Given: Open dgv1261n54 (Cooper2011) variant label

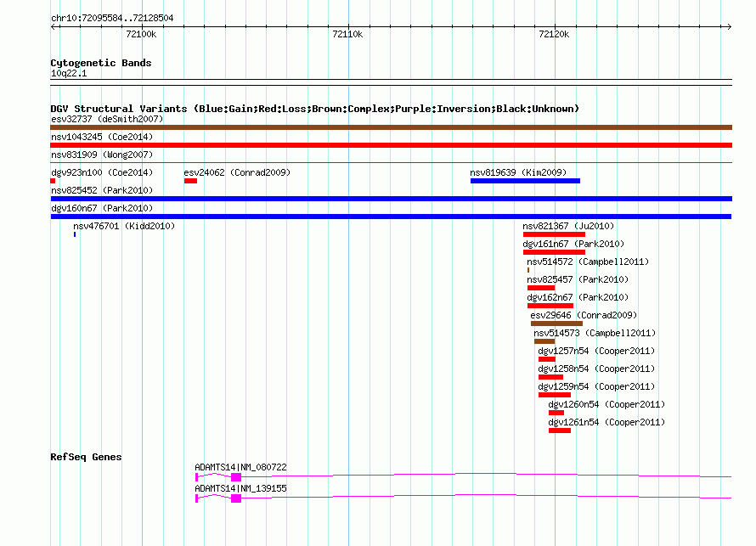Looking at the screenshot, I should [606, 422].
